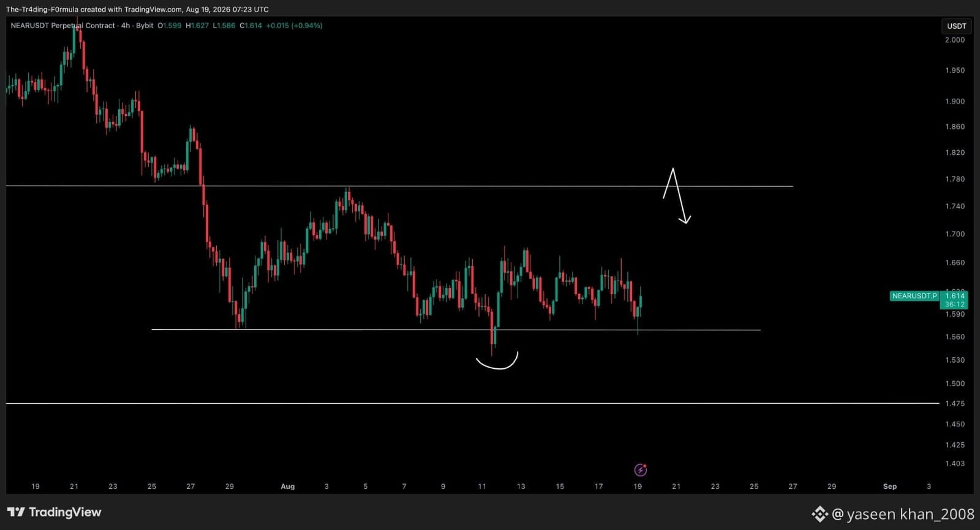Viewport: 980px width, 530px height.
Task: Click the 1.950 price axis label
Action: click(x=955, y=70)
